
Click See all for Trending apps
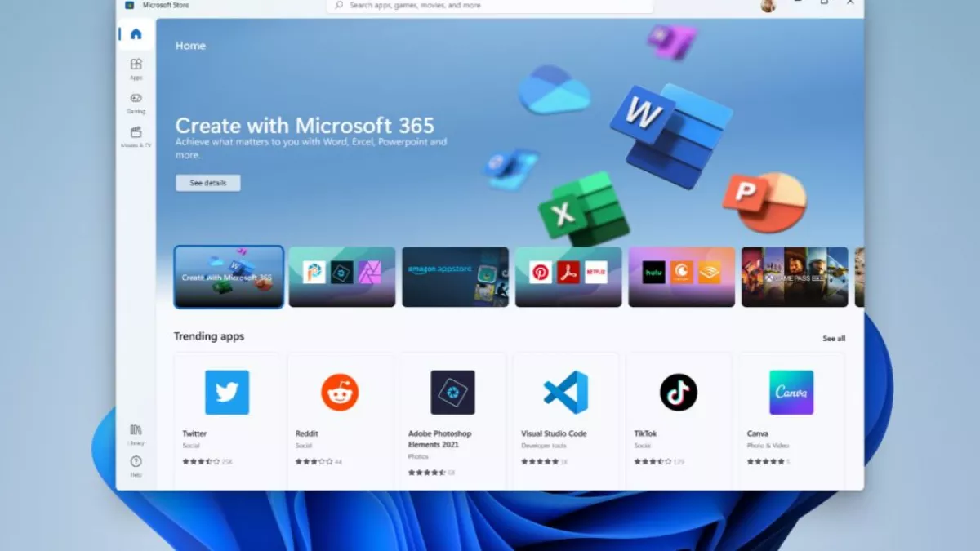tap(834, 339)
